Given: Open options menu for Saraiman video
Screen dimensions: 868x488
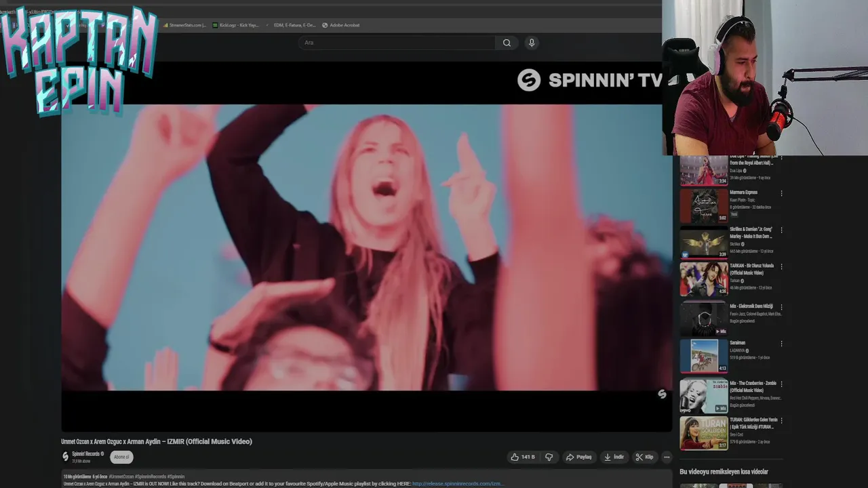Looking at the screenshot, I should (x=781, y=344).
